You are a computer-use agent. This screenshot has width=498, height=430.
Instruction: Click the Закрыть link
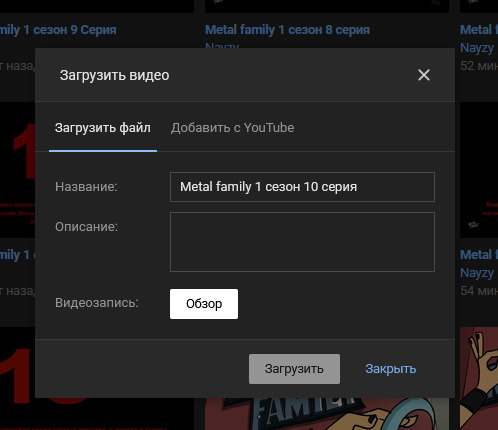click(391, 369)
